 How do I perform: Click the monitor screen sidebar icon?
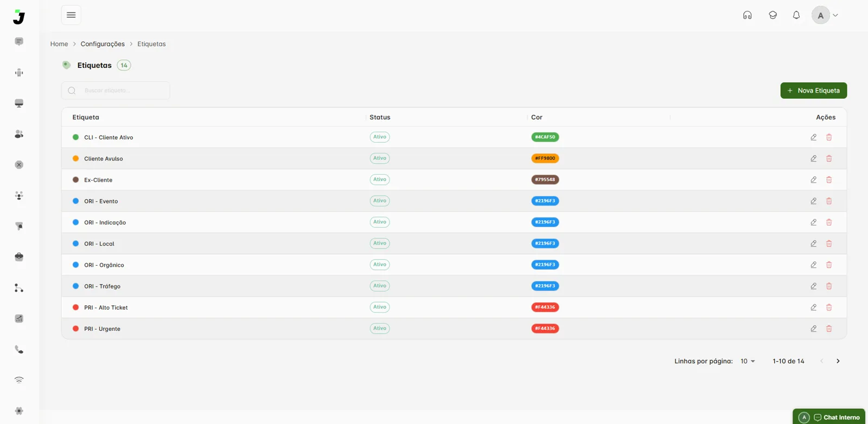[19, 103]
